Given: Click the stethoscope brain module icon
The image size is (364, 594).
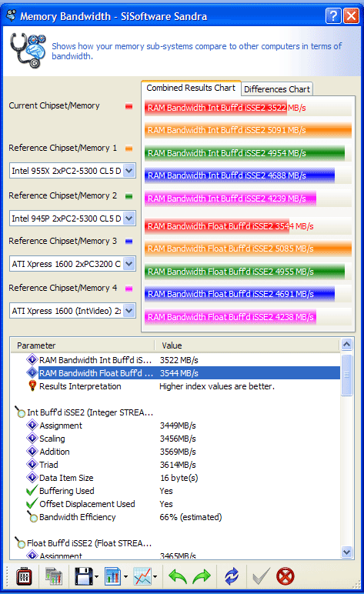Looking at the screenshot, I should coord(28,50).
